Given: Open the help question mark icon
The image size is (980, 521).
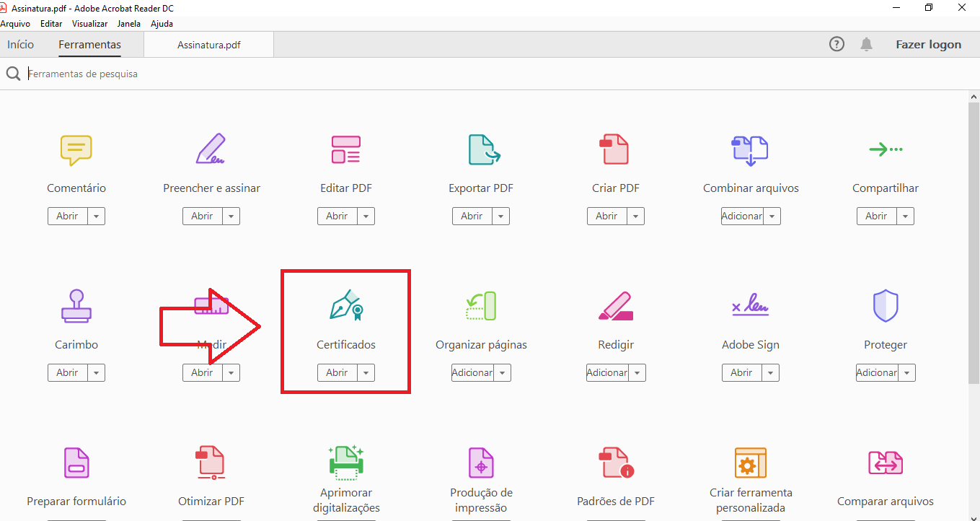Looking at the screenshot, I should pos(836,45).
